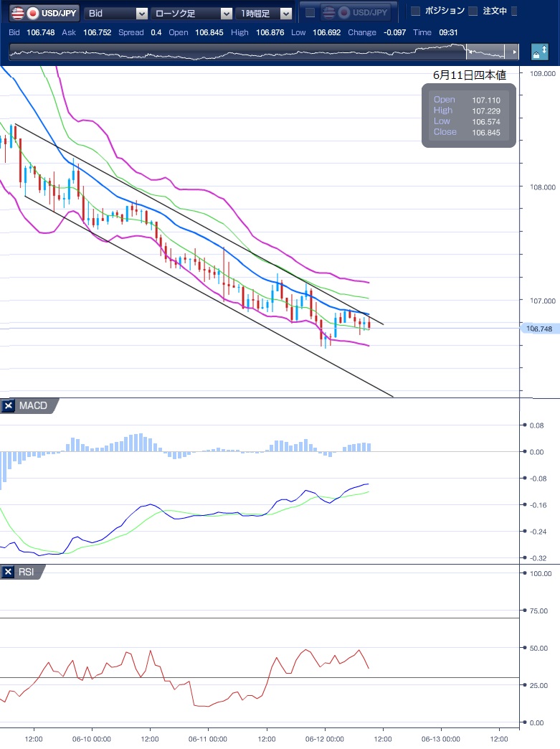This screenshot has height=749, width=560.
Task: Click the USD/JPY currency pair flag button
Action: pos(44,13)
